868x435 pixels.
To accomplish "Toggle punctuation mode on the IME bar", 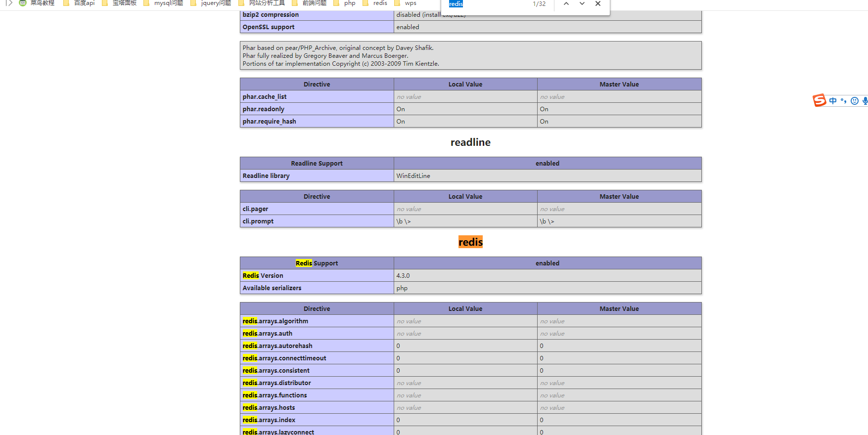I will (x=844, y=101).
